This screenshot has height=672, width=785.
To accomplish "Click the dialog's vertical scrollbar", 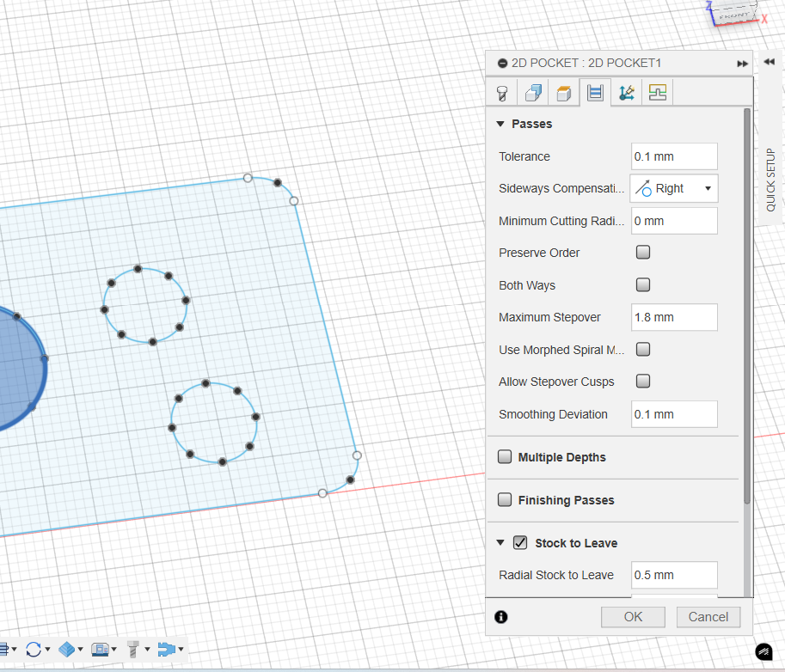I will point(747,306).
